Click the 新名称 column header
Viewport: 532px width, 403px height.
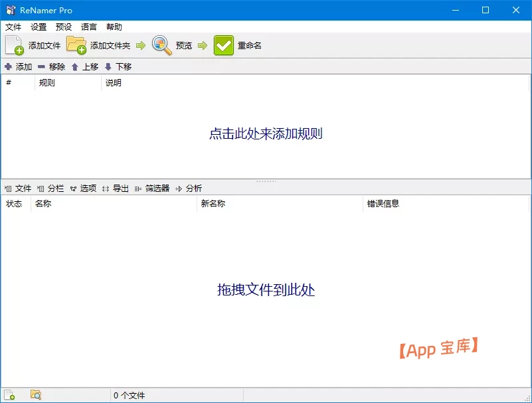213,204
